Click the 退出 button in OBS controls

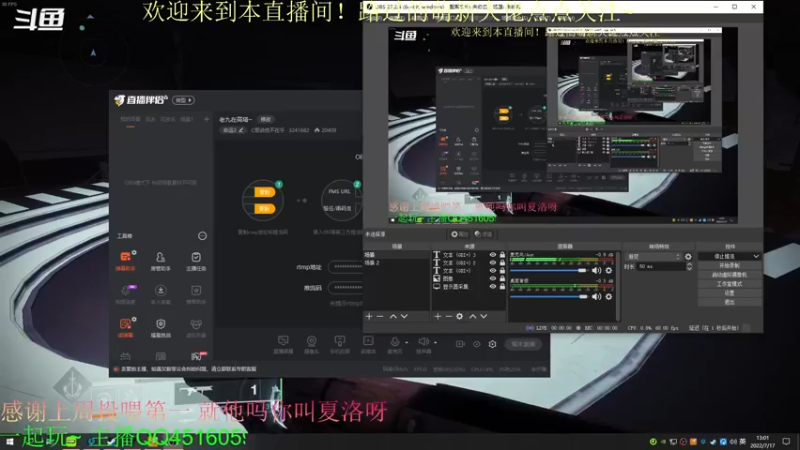730,302
